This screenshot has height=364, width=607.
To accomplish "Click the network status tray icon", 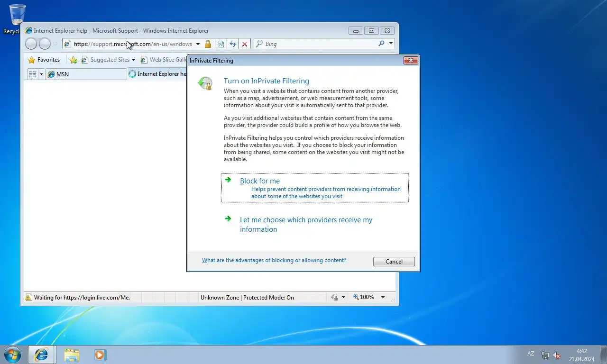I will 545,355.
